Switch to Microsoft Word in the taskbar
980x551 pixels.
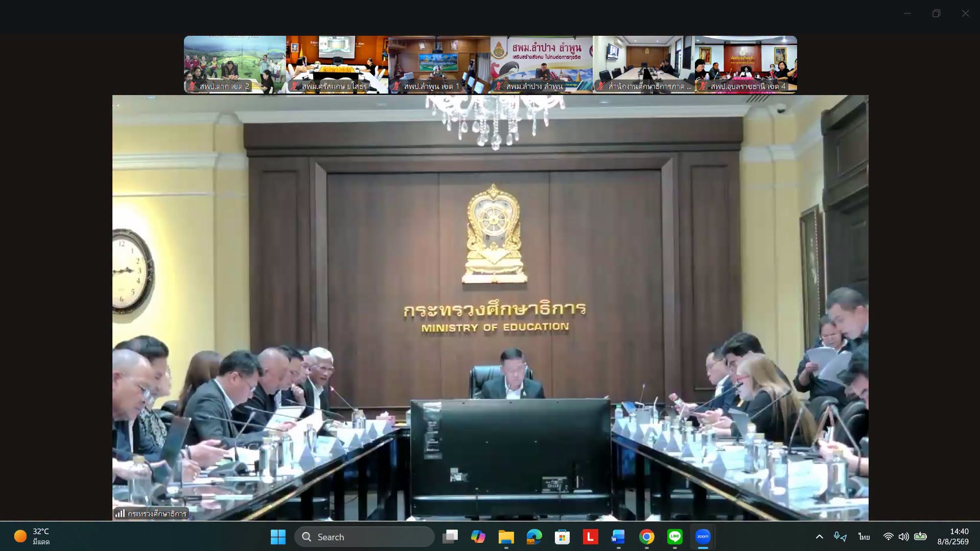coord(618,537)
